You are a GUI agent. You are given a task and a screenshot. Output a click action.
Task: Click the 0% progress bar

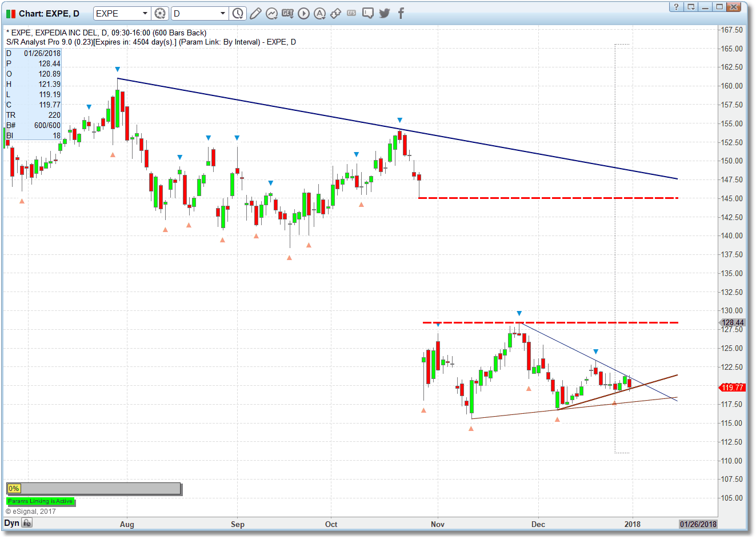(94, 489)
